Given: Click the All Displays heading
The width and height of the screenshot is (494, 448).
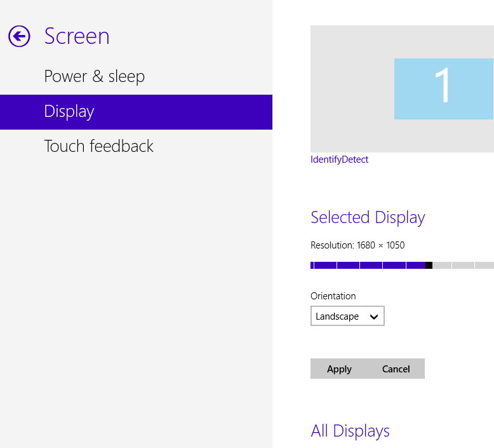Looking at the screenshot, I should 350,431.
